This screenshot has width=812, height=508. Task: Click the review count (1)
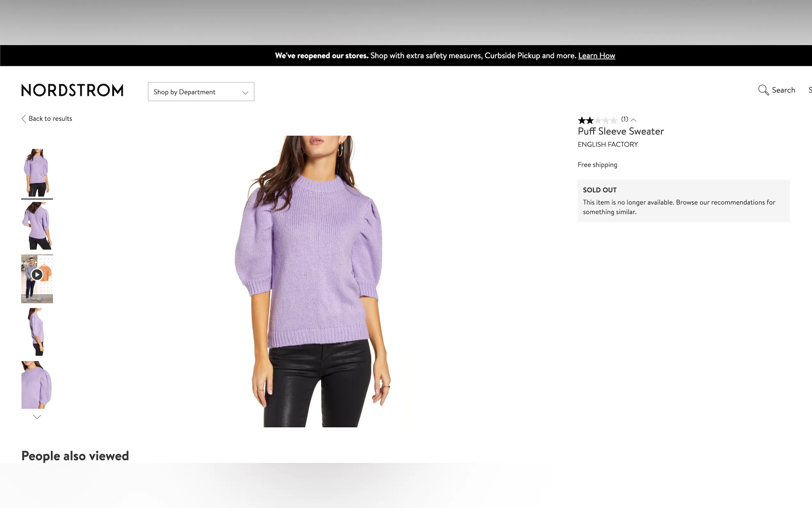(624, 119)
